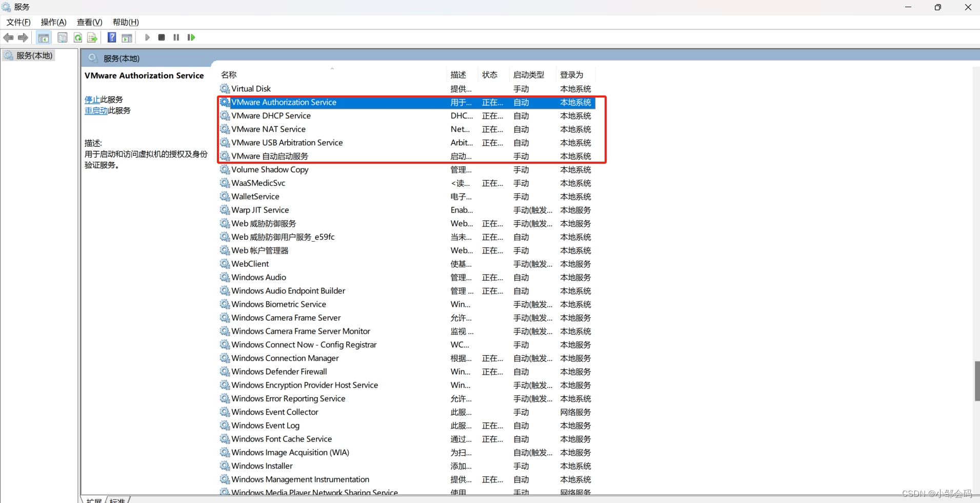This screenshot has height=503, width=980.
Task: Click the Back arrow toolbar icon
Action: [x=9, y=37]
